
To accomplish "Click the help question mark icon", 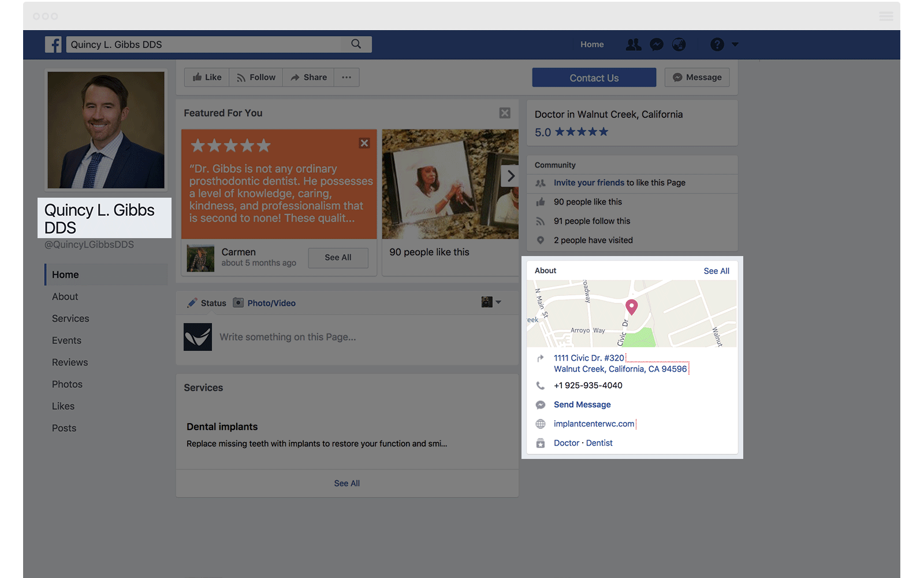I will pos(717,45).
